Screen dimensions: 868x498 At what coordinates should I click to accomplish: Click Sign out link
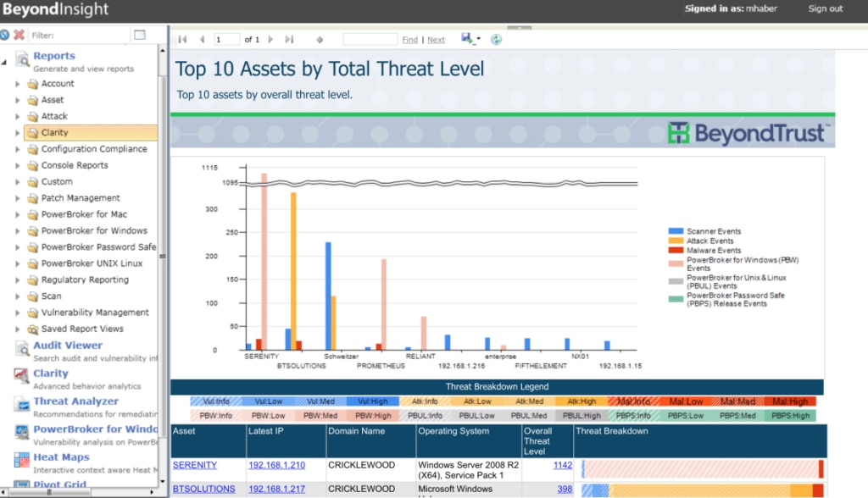[825, 8]
